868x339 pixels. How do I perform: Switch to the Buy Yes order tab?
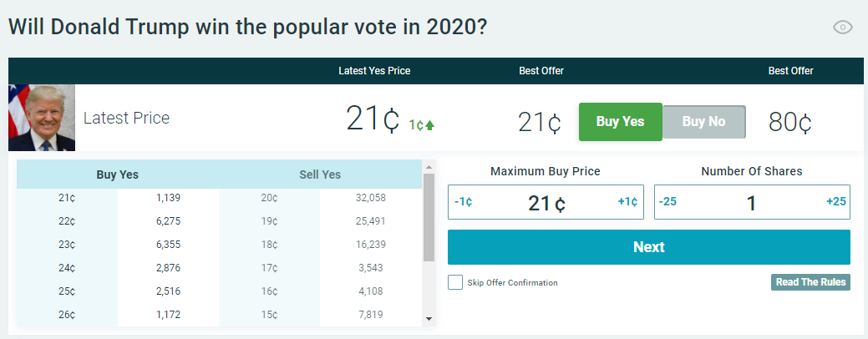click(x=118, y=175)
